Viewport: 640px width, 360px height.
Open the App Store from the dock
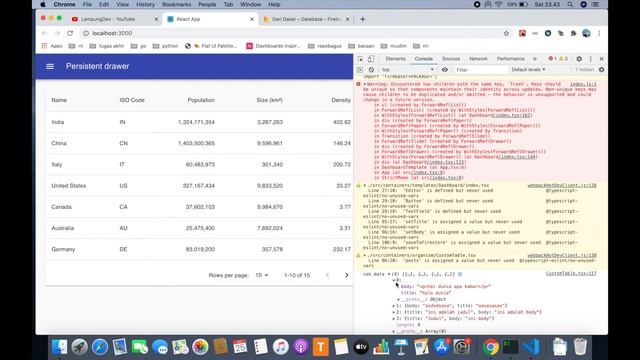click(441, 347)
